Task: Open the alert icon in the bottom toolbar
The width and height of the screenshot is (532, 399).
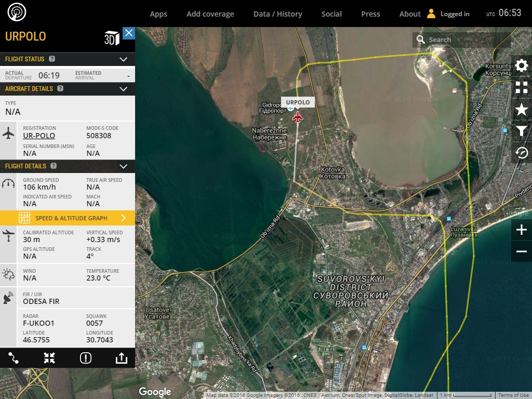Action: pyautogui.click(x=86, y=358)
